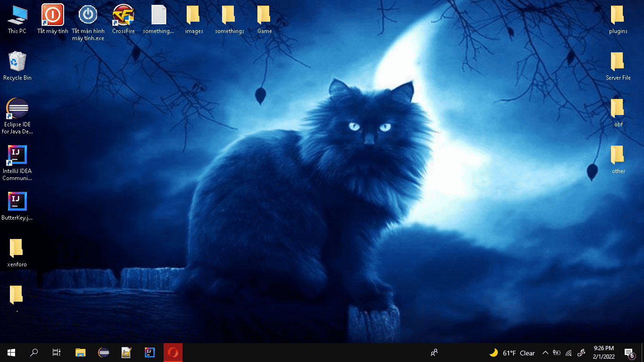Open the Windows Start menu
The image size is (644, 362).
(11, 353)
